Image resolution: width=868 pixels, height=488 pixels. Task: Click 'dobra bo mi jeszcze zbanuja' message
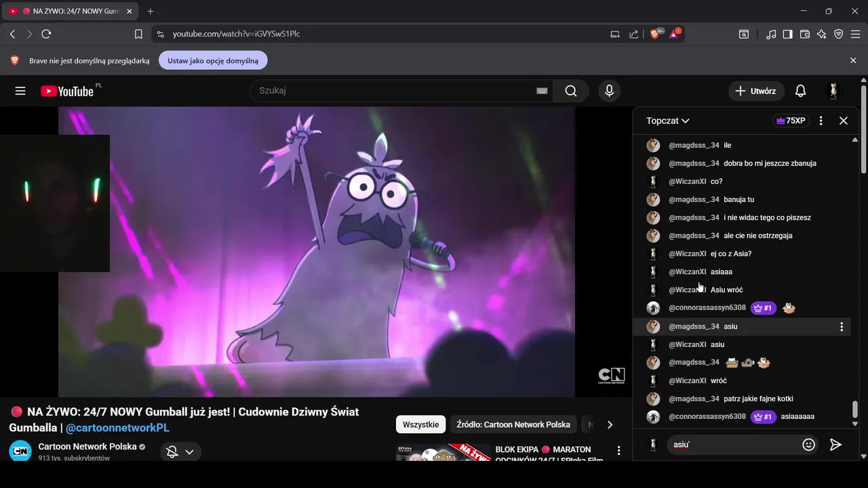point(770,163)
